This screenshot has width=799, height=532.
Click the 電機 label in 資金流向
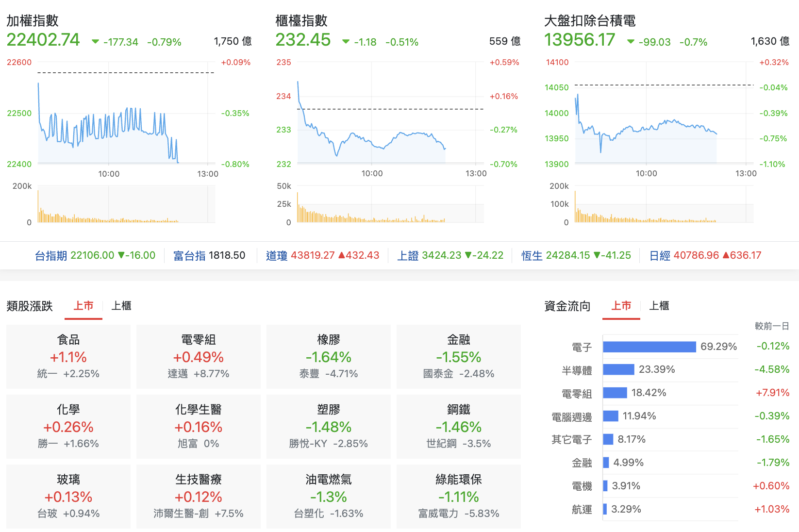point(582,486)
